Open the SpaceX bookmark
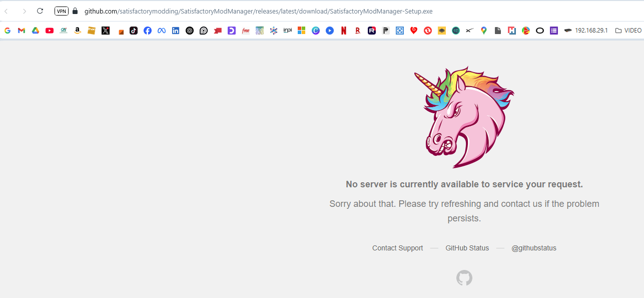The width and height of the screenshot is (644, 298). click(x=470, y=31)
